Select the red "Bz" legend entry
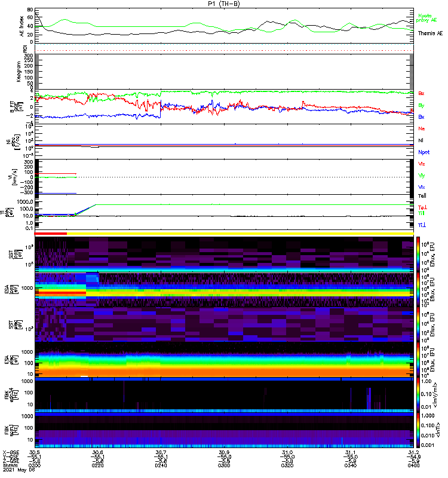The height and width of the screenshot is (478, 448). click(x=421, y=93)
